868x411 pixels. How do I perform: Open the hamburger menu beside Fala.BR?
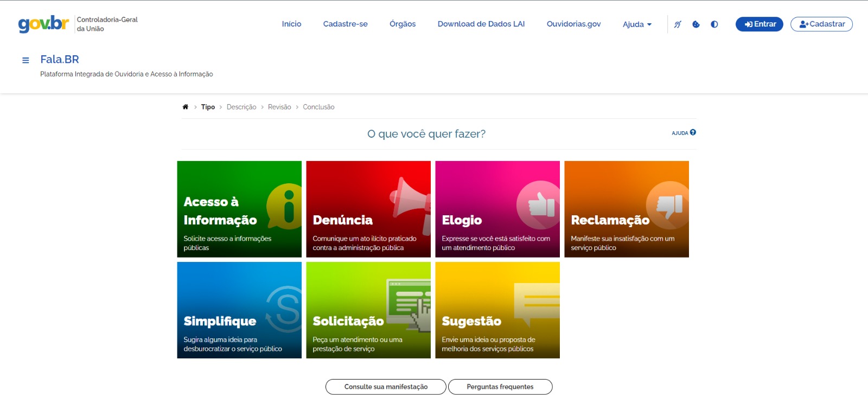(x=25, y=60)
